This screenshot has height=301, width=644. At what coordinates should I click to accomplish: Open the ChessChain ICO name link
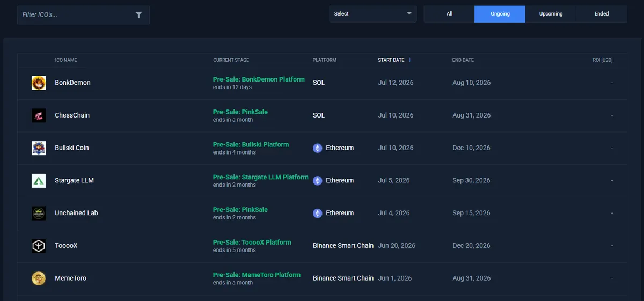(x=72, y=115)
